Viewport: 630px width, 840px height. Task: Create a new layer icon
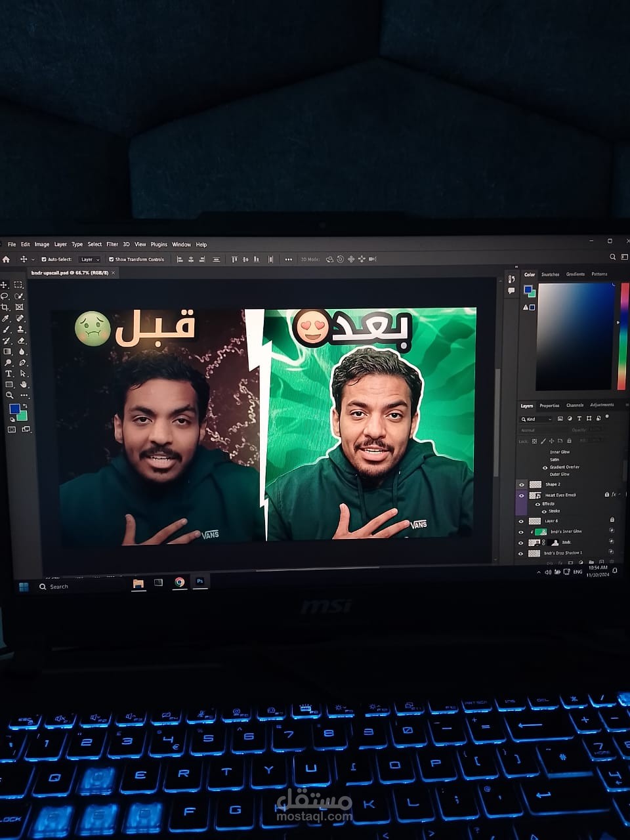[601, 562]
